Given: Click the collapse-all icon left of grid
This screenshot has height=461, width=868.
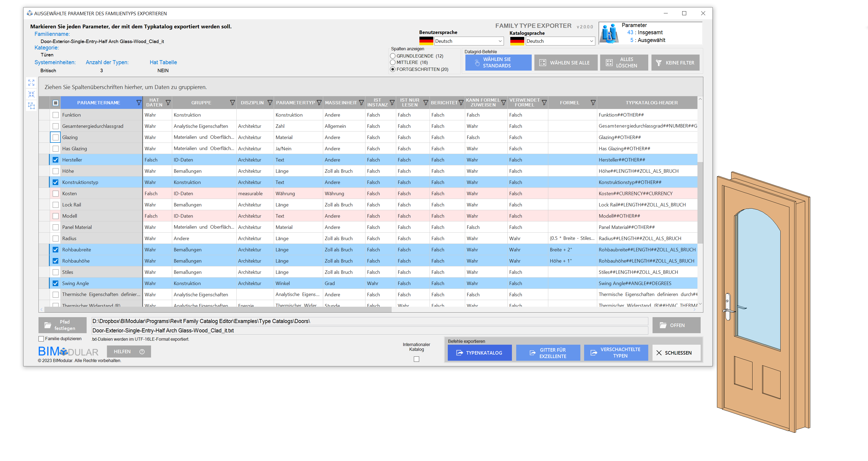Looking at the screenshot, I should pyautogui.click(x=31, y=94).
